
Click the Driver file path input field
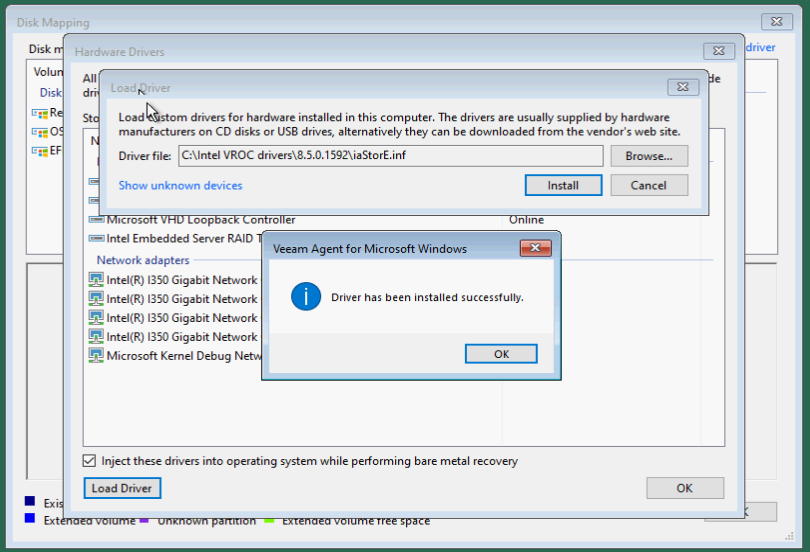(391, 155)
